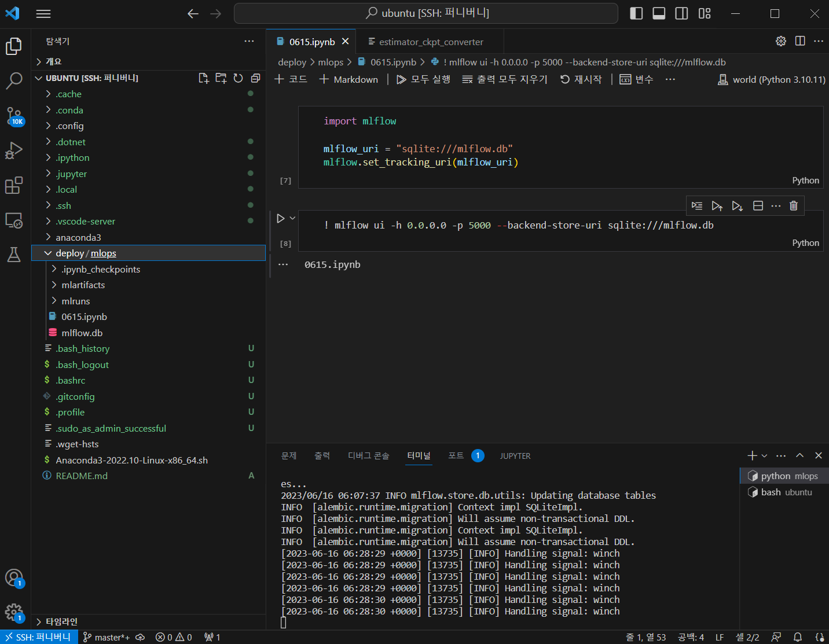Run the mlflow ui cell

point(281,218)
